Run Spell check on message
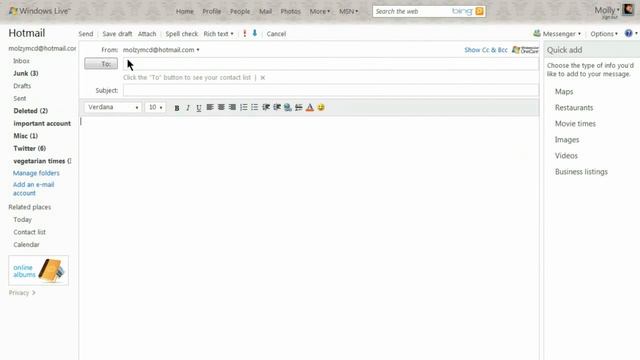The width and height of the screenshot is (640, 360). point(182,34)
